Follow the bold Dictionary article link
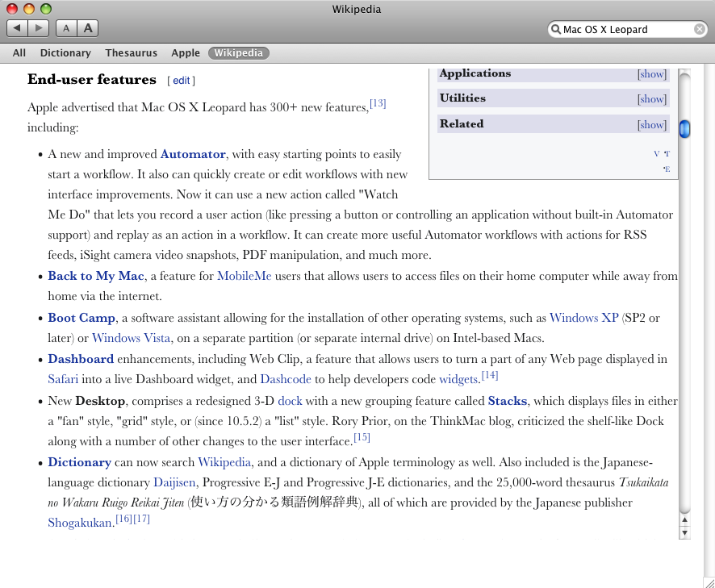The image size is (715, 588). click(x=79, y=462)
